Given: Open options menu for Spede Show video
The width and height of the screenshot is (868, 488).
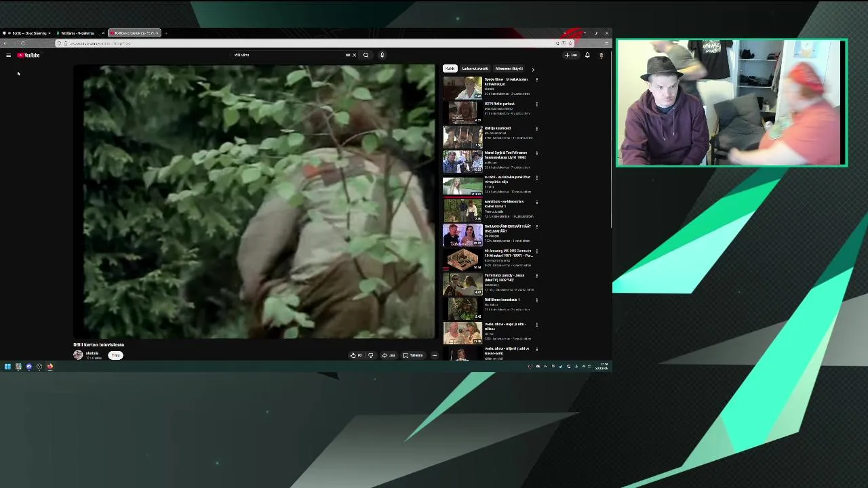Looking at the screenshot, I should [x=537, y=80].
